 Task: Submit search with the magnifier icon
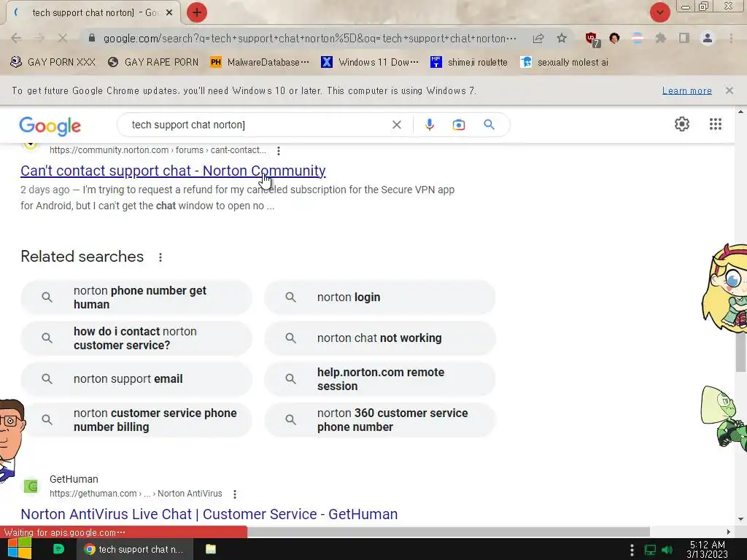click(489, 125)
